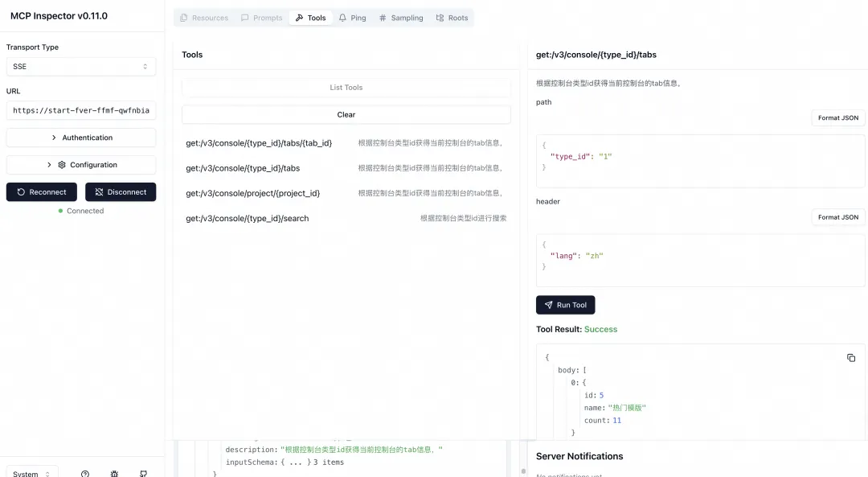The height and width of the screenshot is (477, 868).
Task: Switch to the Sampling tab
Action: [x=401, y=18]
